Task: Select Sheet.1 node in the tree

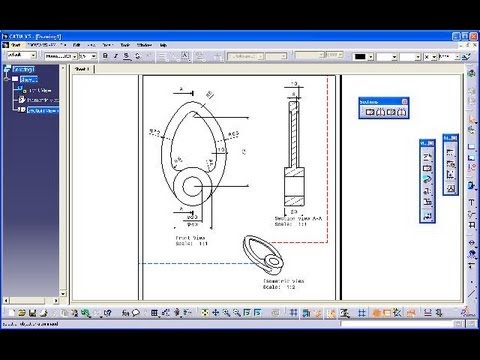Action: (29, 79)
